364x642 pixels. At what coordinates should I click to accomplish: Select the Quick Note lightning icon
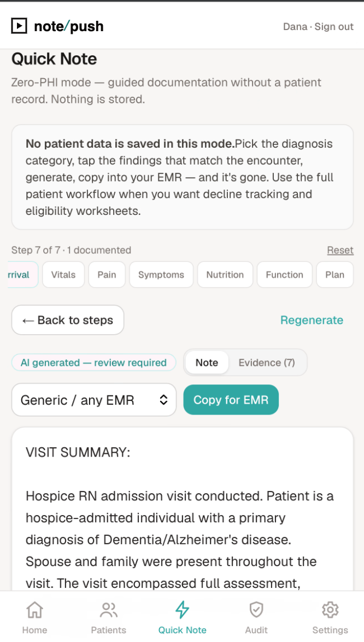coord(183,610)
